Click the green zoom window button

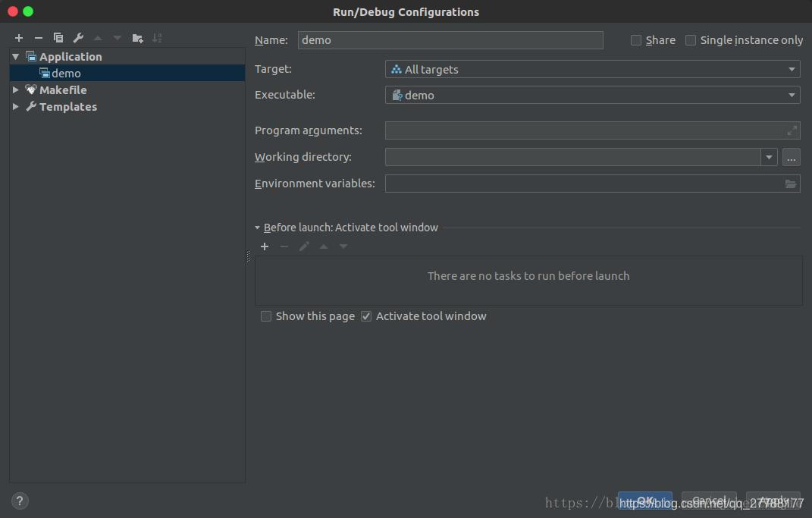pos(28,11)
